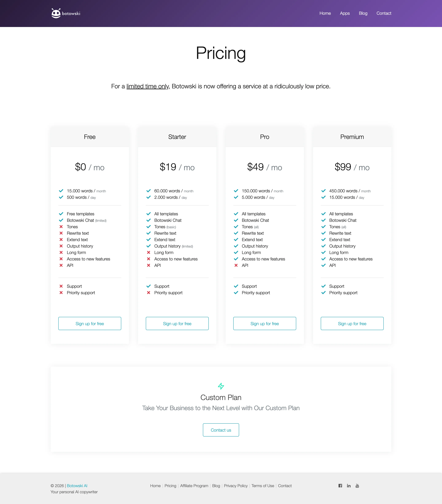Click the lightning bolt Custom Plan icon
442x504 pixels.
(x=221, y=386)
